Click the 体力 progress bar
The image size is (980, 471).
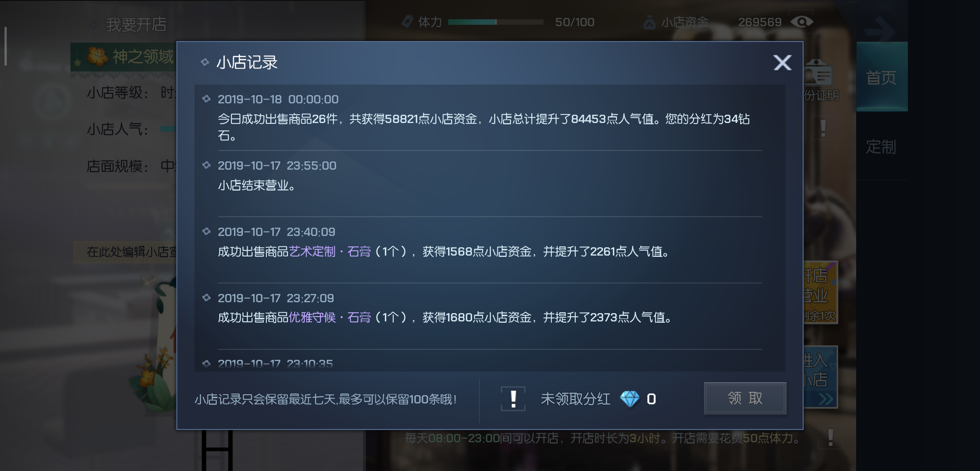tap(496, 22)
